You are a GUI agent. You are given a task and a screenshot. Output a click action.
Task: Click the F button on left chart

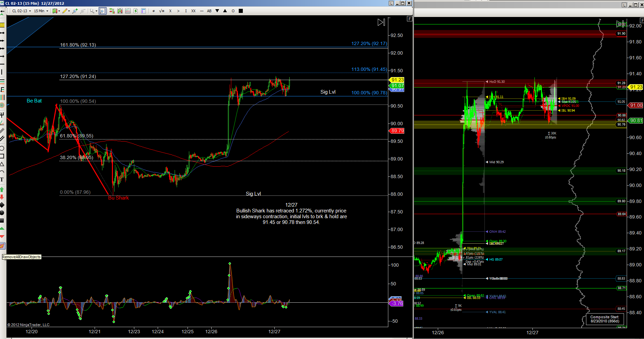point(410,19)
